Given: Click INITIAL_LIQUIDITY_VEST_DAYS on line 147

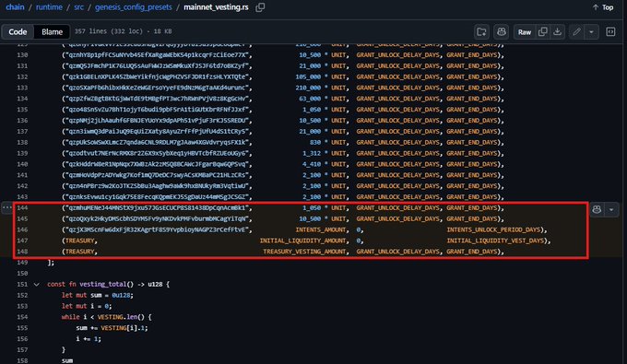Looking at the screenshot, I should [495, 241].
